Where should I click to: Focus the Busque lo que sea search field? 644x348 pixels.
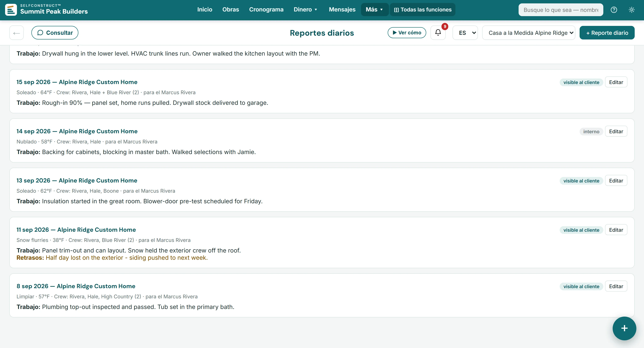click(x=561, y=10)
